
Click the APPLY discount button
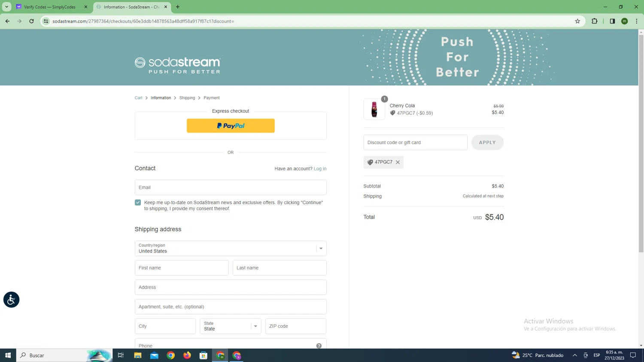click(487, 142)
